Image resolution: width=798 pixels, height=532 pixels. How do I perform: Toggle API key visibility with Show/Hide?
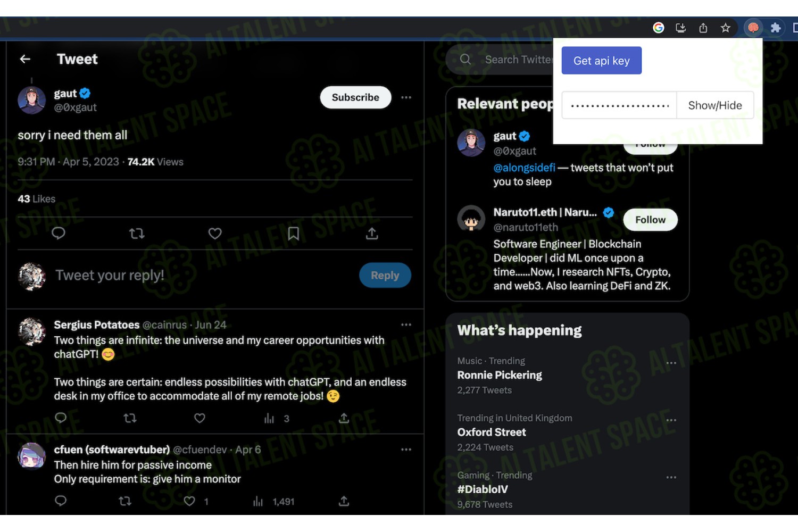pyautogui.click(x=715, y=105)
